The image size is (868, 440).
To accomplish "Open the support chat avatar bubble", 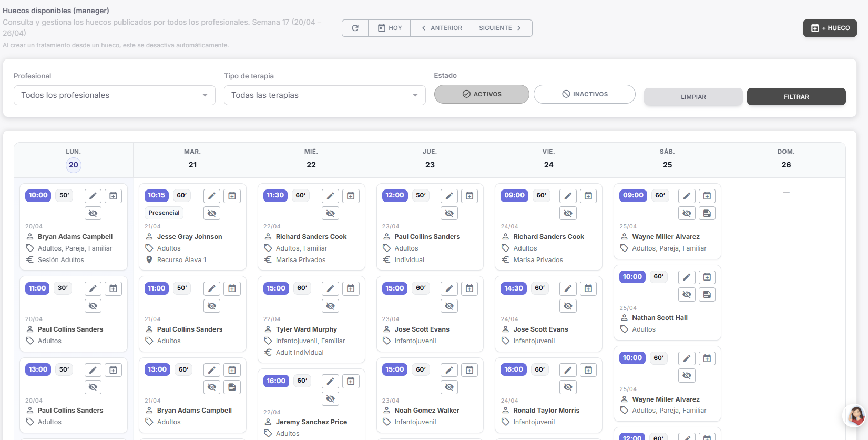I will point(855,415).
